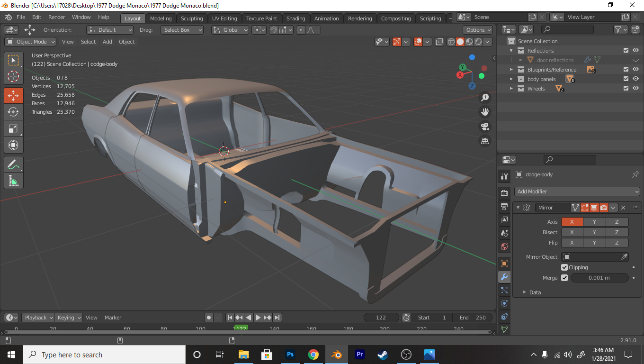Open the Keying dropdown in timeline
Screen dimensions: 644x364
(68, 318)
